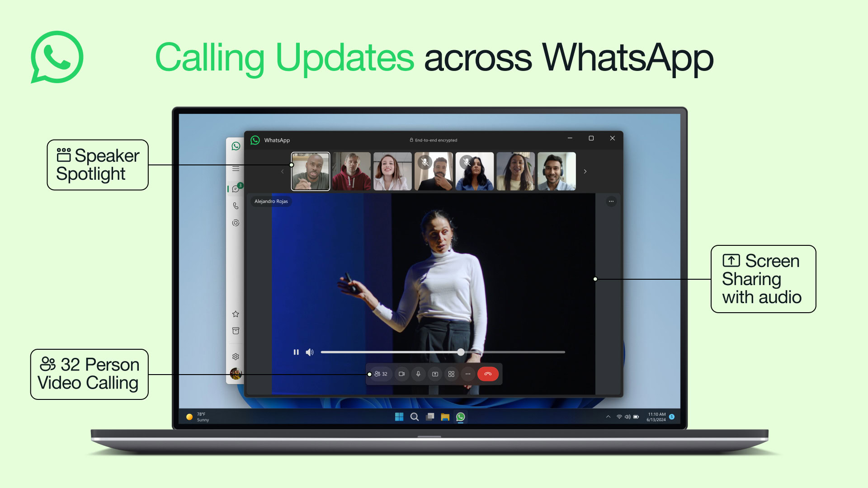Screen dimensions: 868x488
Task: Drag the video progress timeline slider
Action: [462, 352]
